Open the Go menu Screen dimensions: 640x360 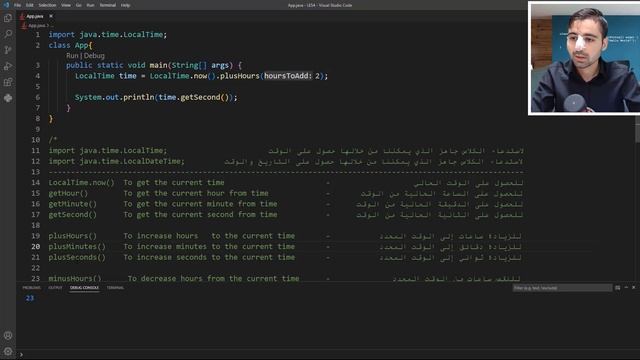(x=79, y=5)
